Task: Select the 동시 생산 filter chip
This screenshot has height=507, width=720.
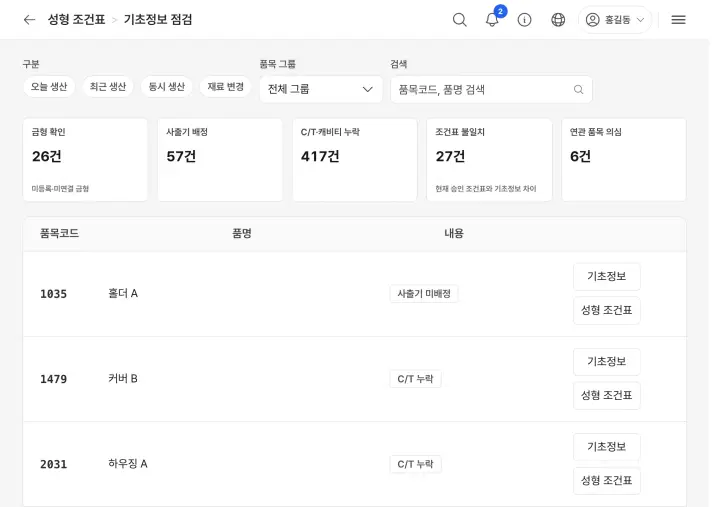Action: coord(167,86)
